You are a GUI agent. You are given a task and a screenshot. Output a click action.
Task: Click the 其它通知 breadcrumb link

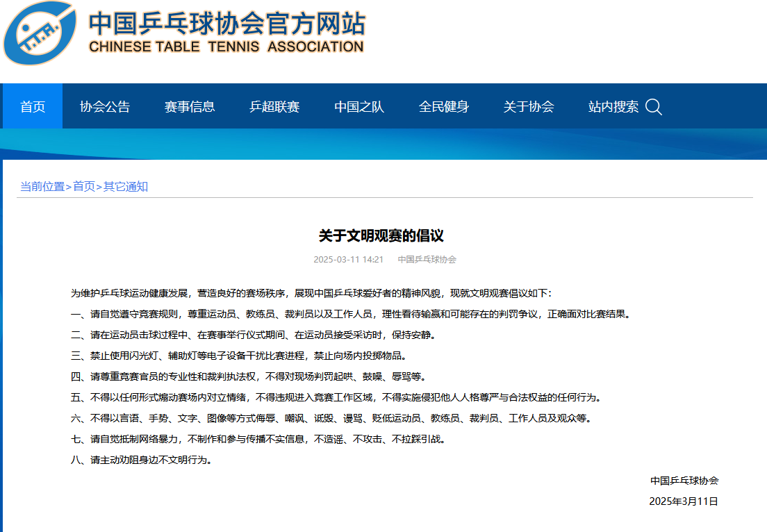[x=126, y=186]
